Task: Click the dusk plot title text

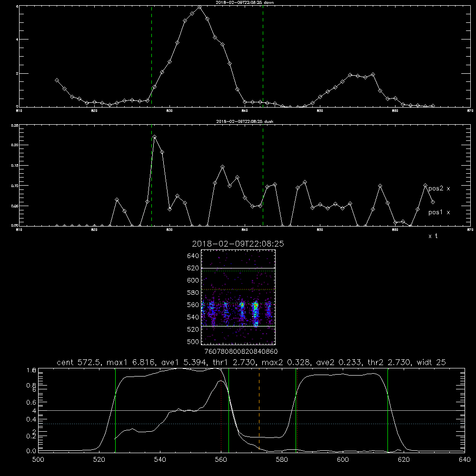Action: point(245,121)
